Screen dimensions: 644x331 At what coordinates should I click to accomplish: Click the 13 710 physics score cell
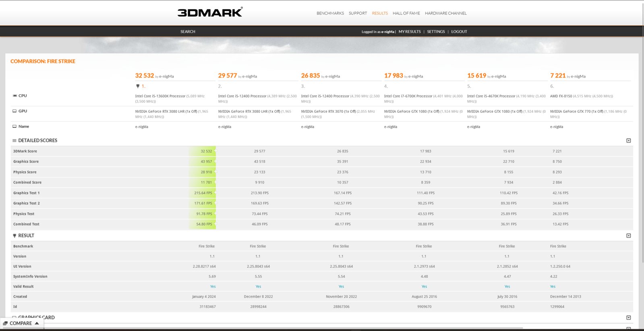[x=425, y=172]
